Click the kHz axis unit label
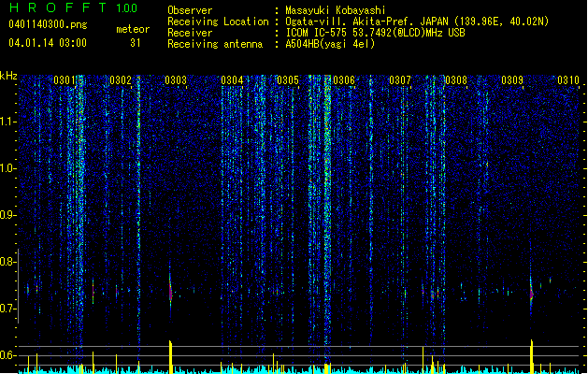Viewport: 588px width, 374px height. 8,76
